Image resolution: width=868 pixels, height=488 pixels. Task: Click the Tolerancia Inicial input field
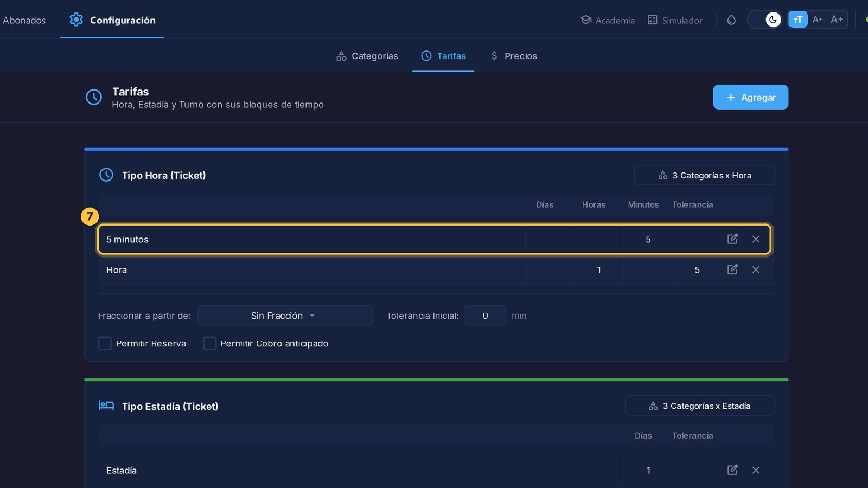[486, 316]
